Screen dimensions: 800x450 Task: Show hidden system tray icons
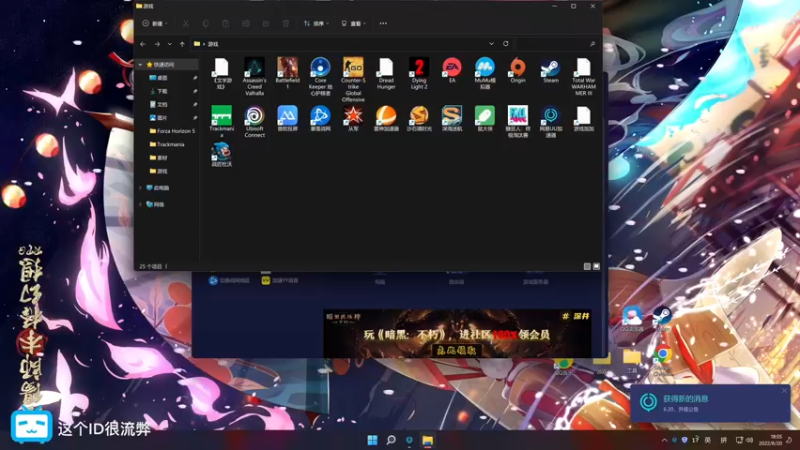click(x=664, y=440)
